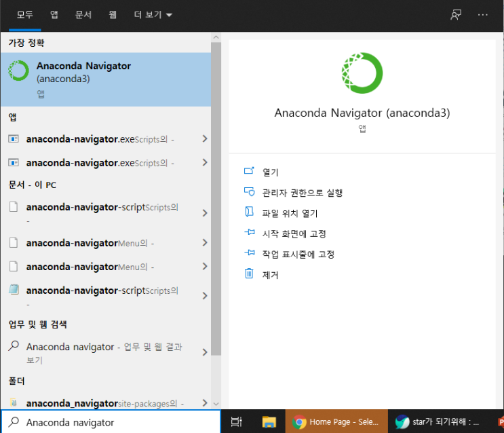Screen dimensions: 504x433
Task: Switch to the 앱 tab
Action: [54, 15]
